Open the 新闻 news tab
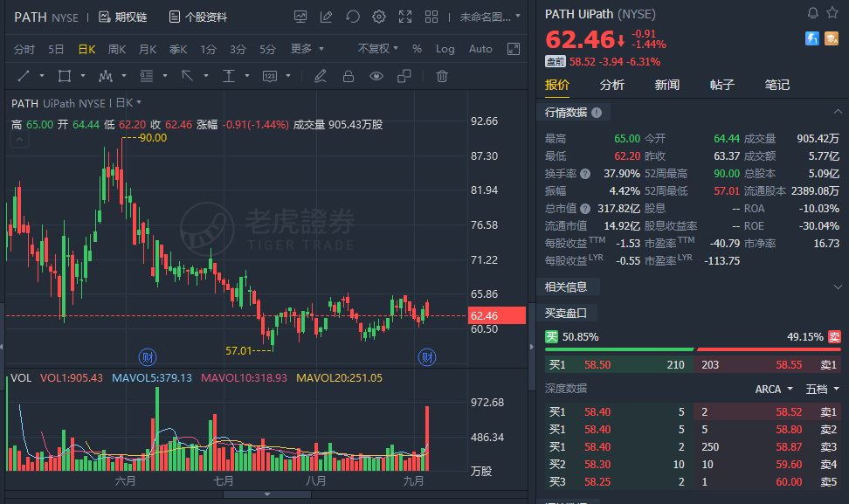The height and width of the screenshot is (504, 849). (667, 85)
